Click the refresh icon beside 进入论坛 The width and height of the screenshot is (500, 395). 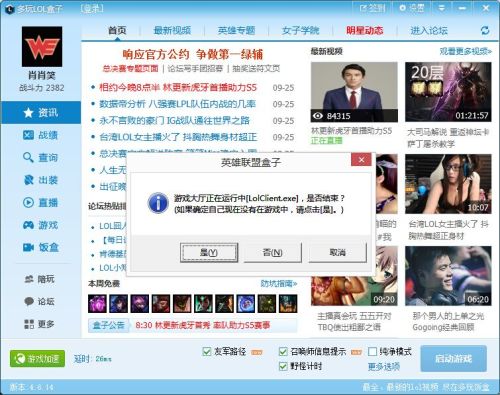(x=485, y=30)
